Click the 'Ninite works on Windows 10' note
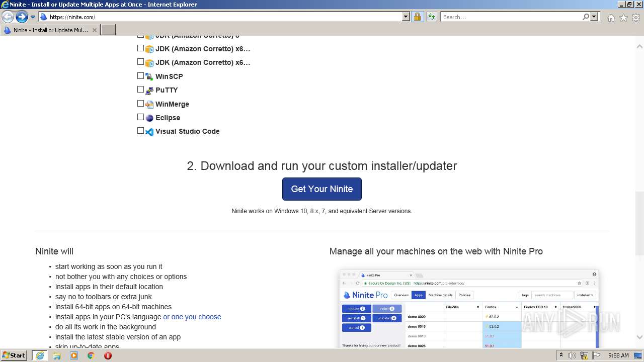Screen dimensions: 644x362 (322, 211)
